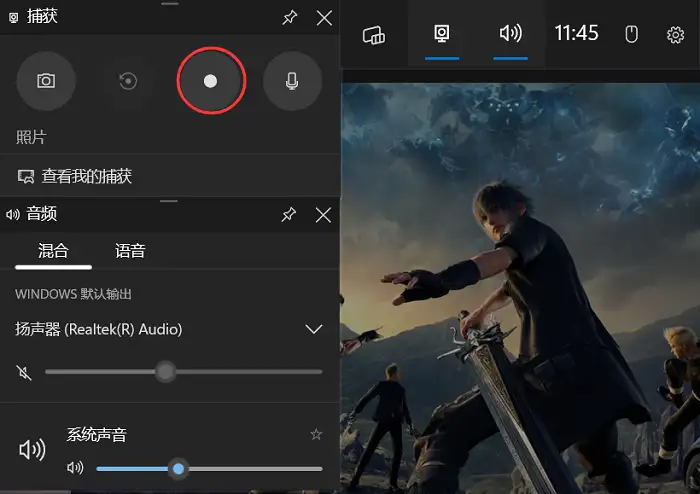700x494 pixels.
Task: Click the 11:45 clock in the Game Bar
Action: [x=576, y=33]
